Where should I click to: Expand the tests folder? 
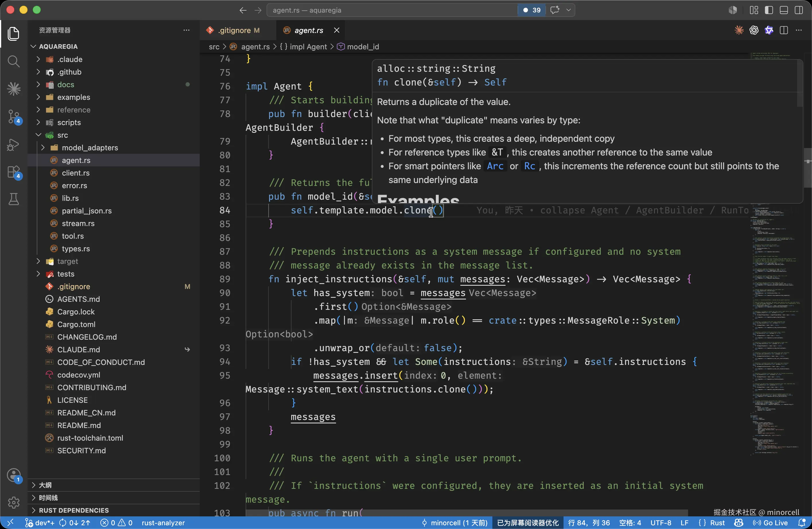(38, 274)
